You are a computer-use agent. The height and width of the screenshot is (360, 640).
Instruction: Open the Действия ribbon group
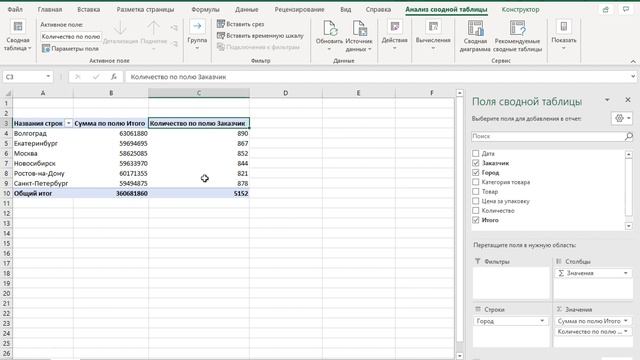click(x=394, y=36)
